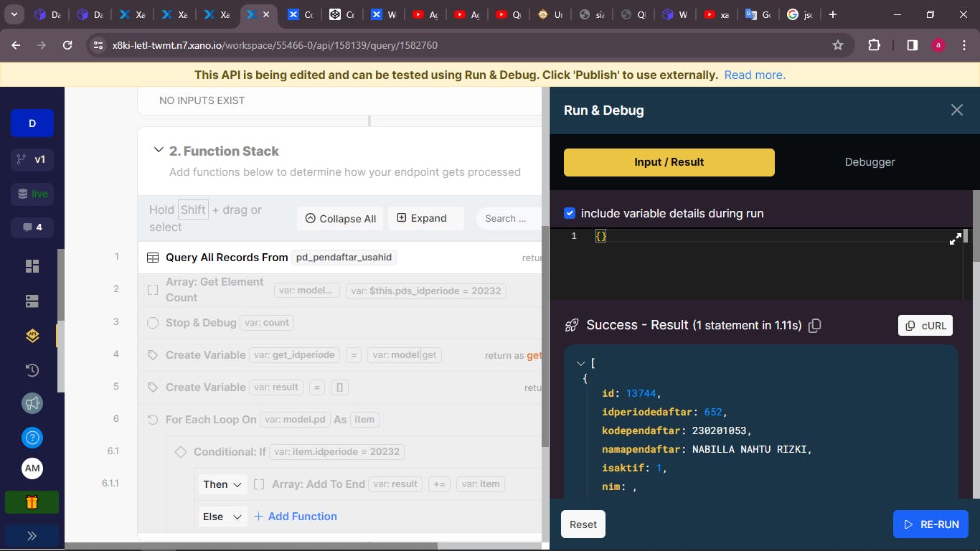
Task: Click the RE-RUN button
Action: point(930,524)
